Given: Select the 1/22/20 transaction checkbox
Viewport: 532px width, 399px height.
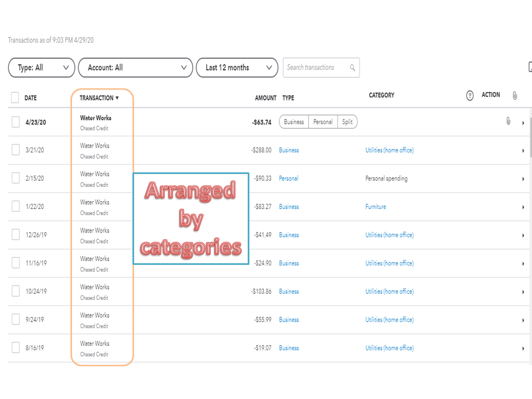Looking at the screenshot, I should [16, 207].
